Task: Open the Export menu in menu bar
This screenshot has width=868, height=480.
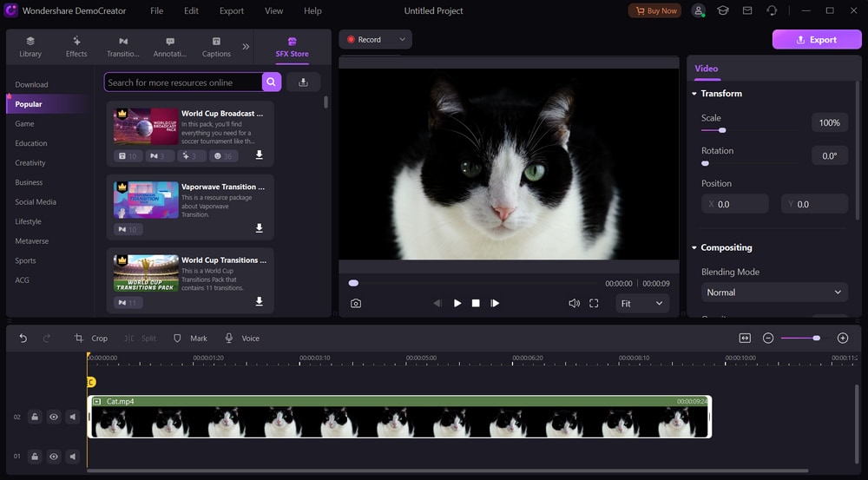Action: click(x=231, y=11)
